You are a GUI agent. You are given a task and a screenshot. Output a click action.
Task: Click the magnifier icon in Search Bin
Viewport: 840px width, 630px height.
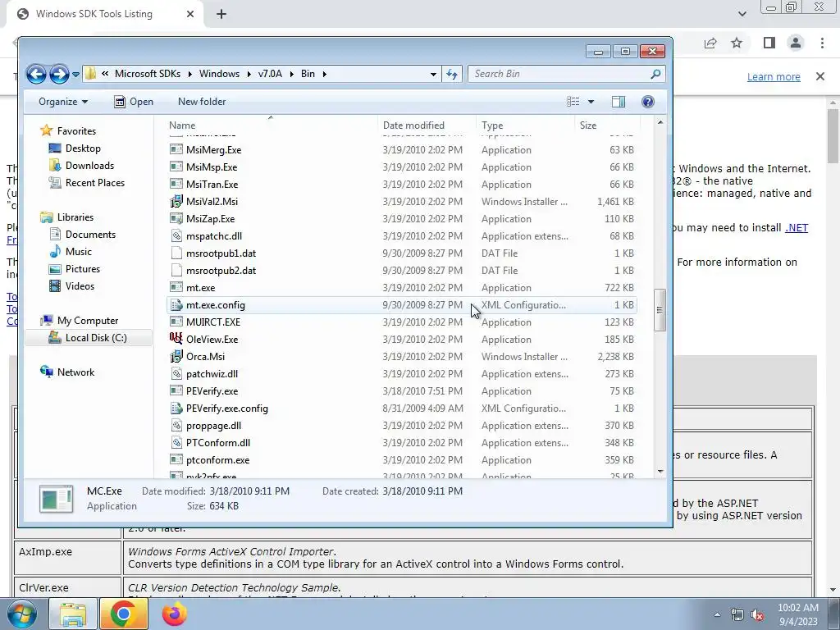[655, 74]
